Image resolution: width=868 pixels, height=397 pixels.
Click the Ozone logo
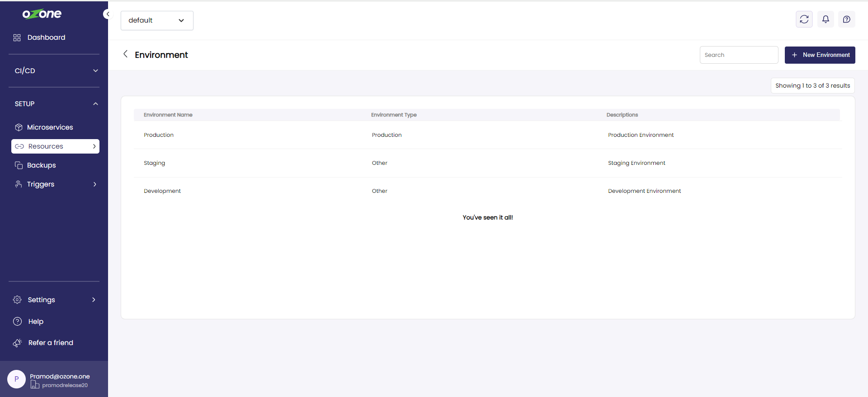click(42, 14)
